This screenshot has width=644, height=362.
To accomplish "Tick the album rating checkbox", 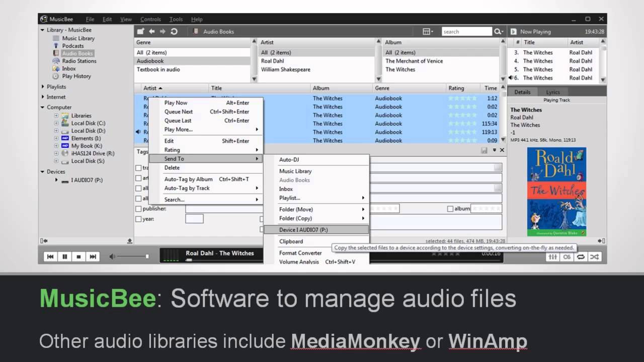I will [450, 209].
